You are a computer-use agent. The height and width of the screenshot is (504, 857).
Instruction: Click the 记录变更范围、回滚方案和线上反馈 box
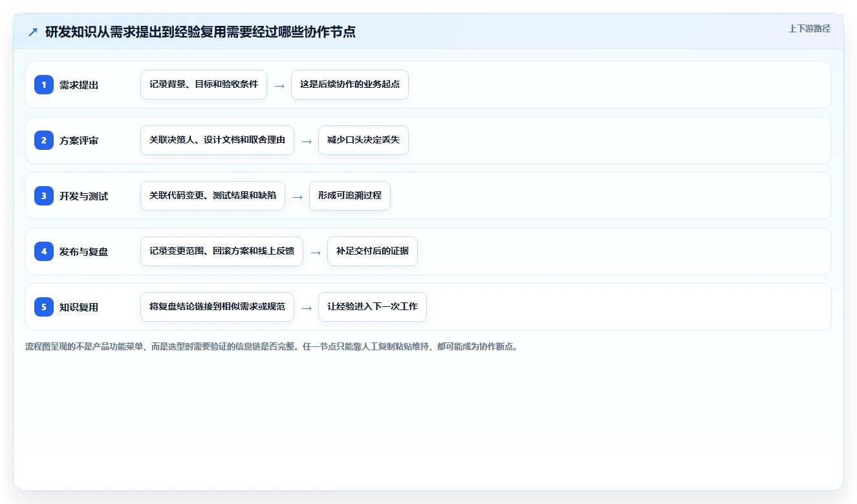coord(222,251)
